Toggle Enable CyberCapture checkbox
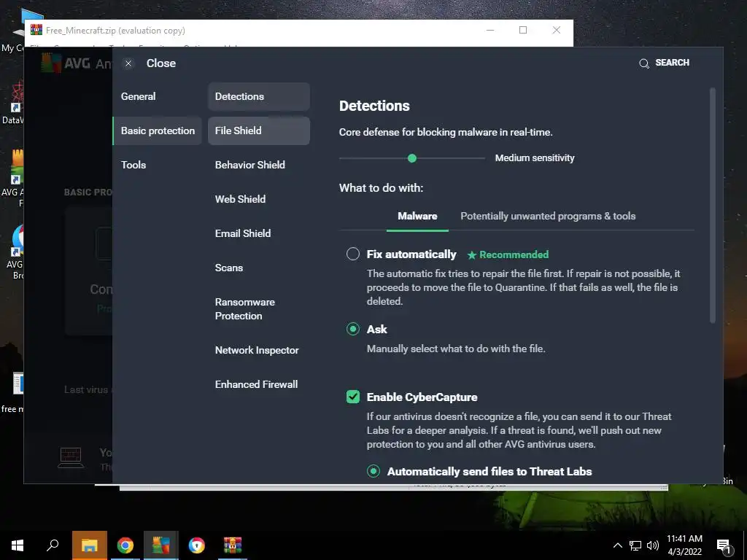Viewport: 747px width, 560px height. pos(353,397)
